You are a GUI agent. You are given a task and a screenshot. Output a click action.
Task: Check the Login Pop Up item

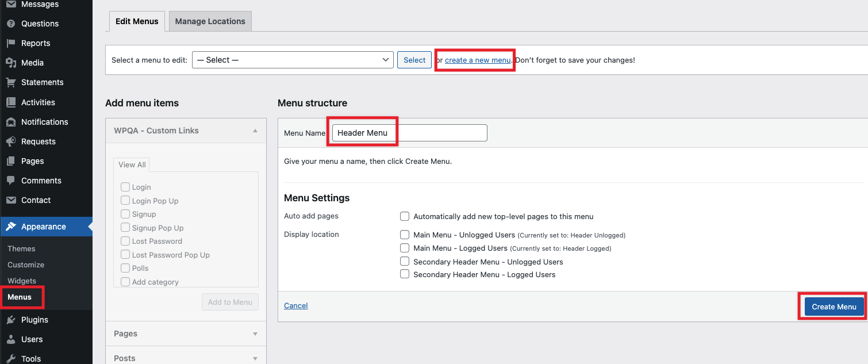click(x=125, y=200)
